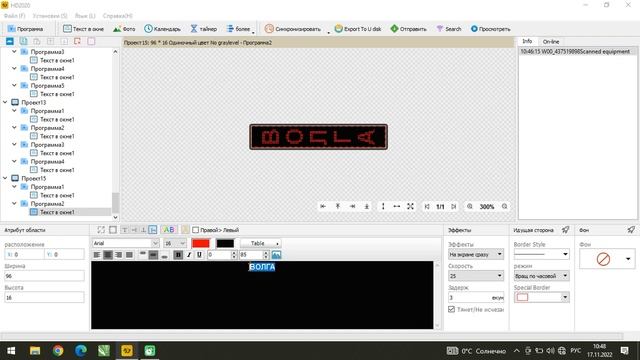640x360 pixels.
Task: Align text right
Action: [x=118, y=255]
